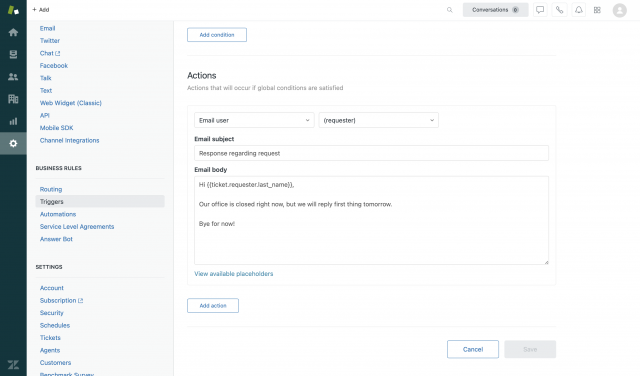
Task: Open the phone Talk icon in the top bar
Action: [x=559, y=10]
